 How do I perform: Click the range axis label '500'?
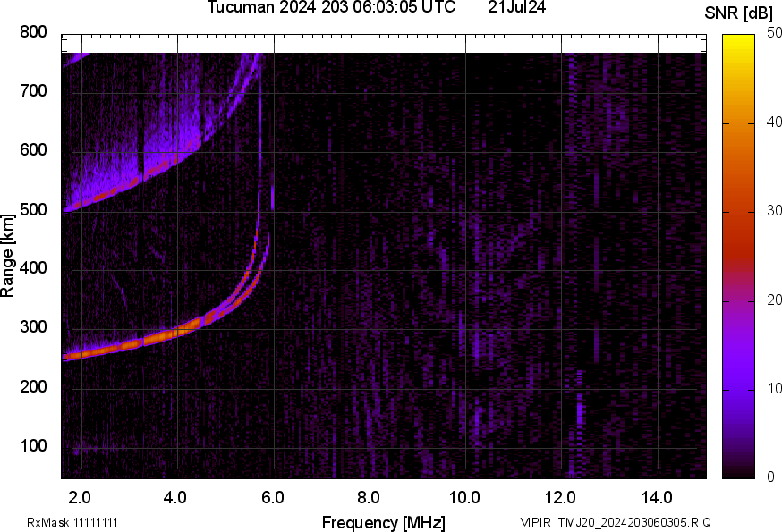click(x=33, y=209)
